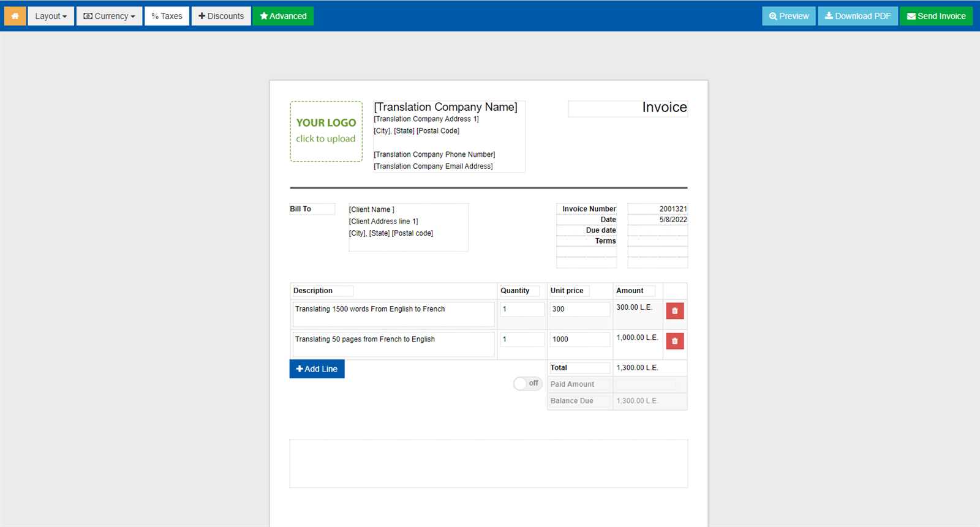Edit quantity for the English to French line
Screen dimensions: 980x527
click(522, 309)
